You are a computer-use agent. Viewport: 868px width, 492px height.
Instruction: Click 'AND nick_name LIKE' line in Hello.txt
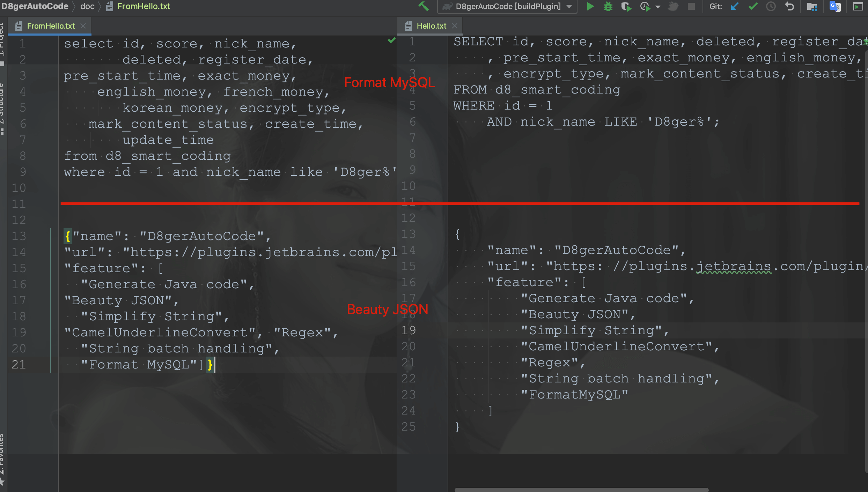pos(603,122)
